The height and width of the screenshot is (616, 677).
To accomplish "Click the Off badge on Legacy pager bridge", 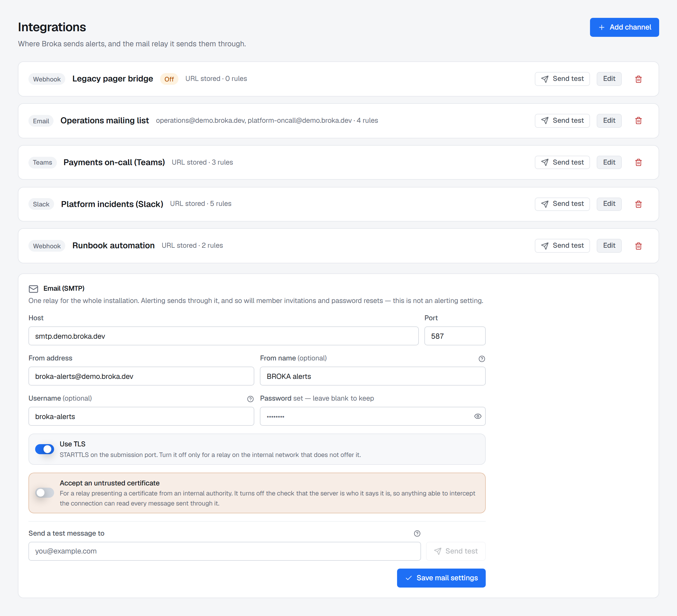I will [169, 79].
